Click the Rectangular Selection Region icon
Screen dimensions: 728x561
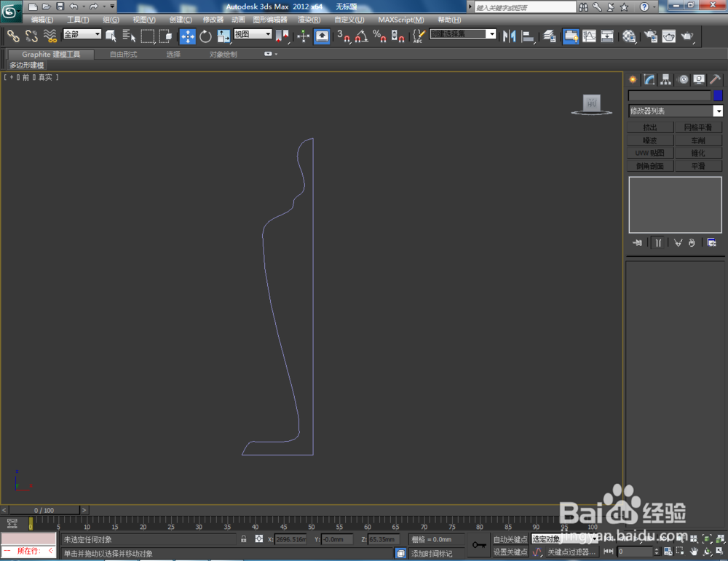[147, 36]
